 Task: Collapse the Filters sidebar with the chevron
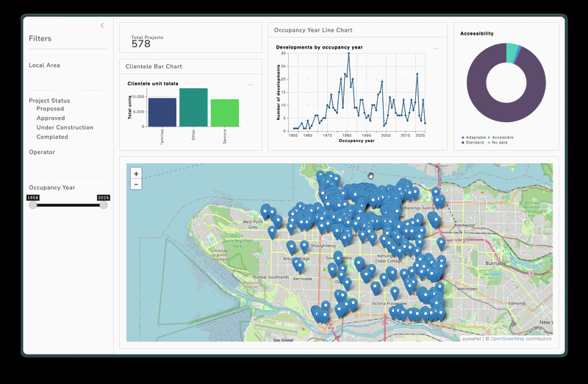[x=101, y=25]
